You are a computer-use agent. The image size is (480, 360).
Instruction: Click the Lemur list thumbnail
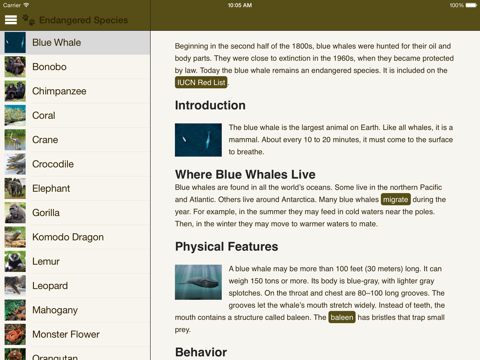click(x=15, y=262)
